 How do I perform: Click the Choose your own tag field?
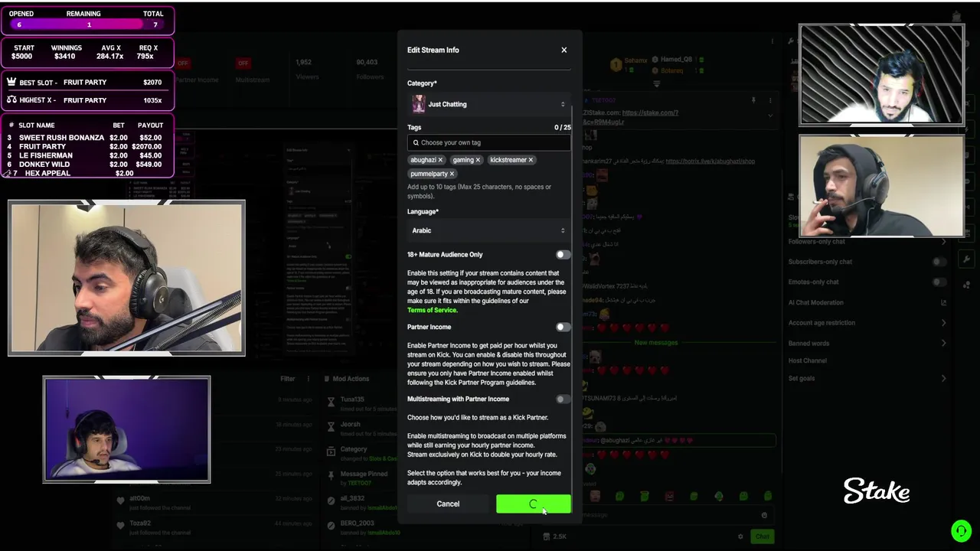point(489,142)
